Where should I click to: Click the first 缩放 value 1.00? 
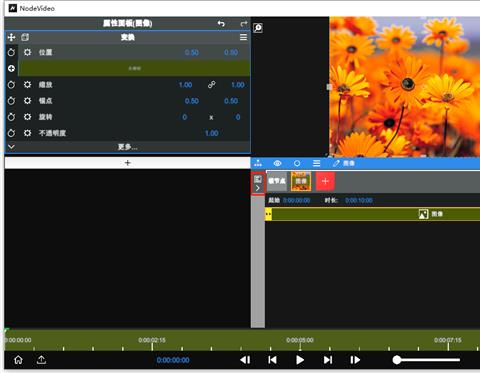(185, 85)
